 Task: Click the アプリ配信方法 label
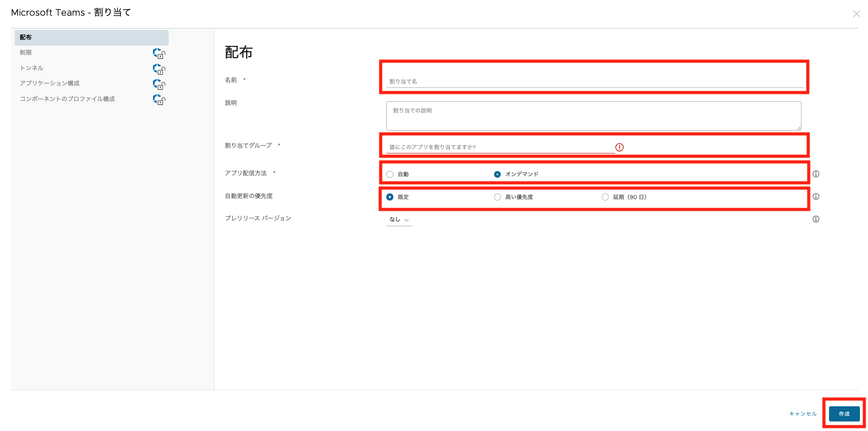246,173
